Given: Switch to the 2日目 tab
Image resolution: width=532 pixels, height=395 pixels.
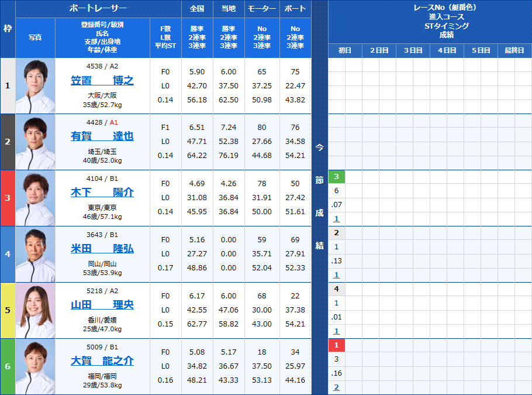Looking at the screenshot, I should (x=378, y=50).
